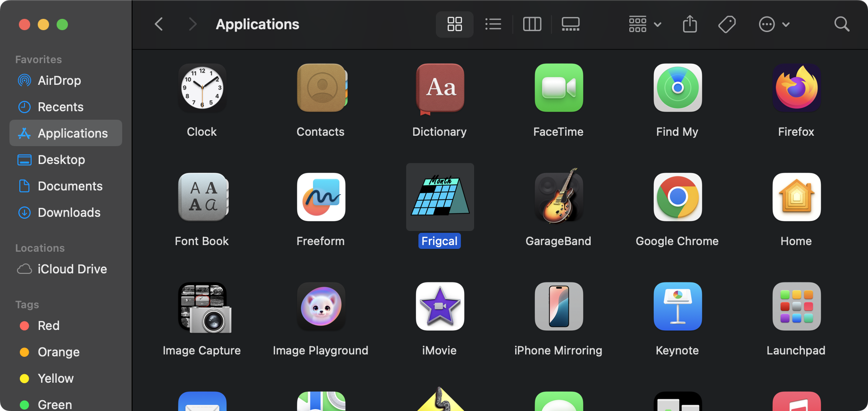Click the Locations section header
This screenshot has height=411, width=868.
click(x=40, y=248)
